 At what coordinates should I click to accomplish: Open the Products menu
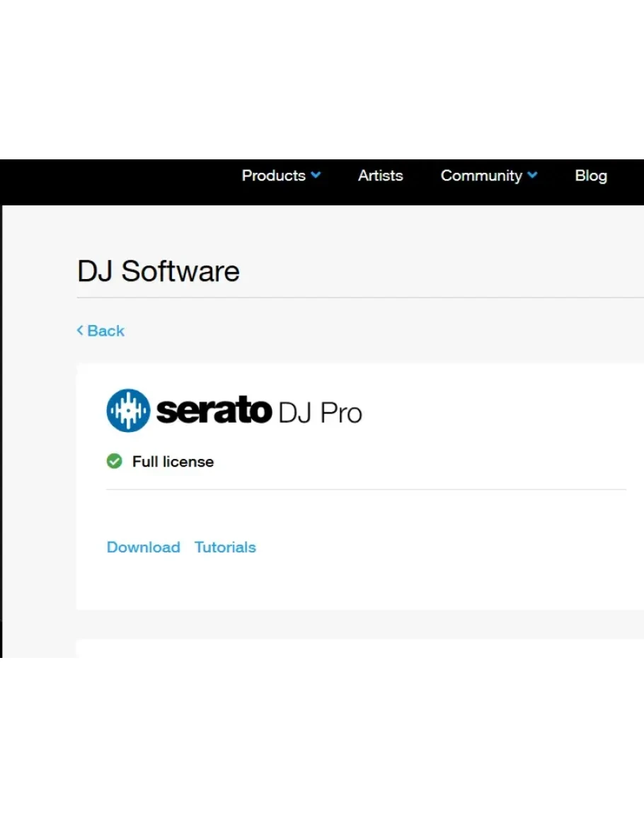pyautogui.click(x=274, y=176)
